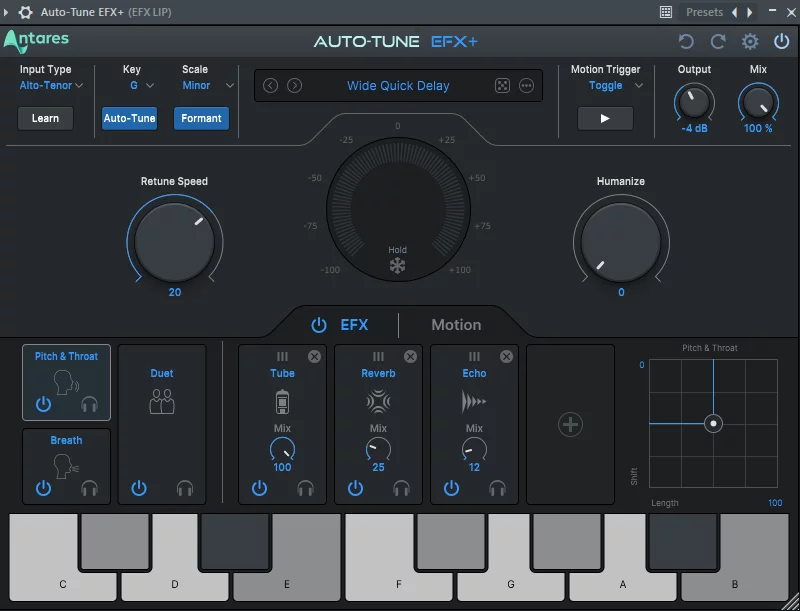Click the Learn button
Image resolution: width=800 pixels, height=611 pixels.
tap(45, 118)
